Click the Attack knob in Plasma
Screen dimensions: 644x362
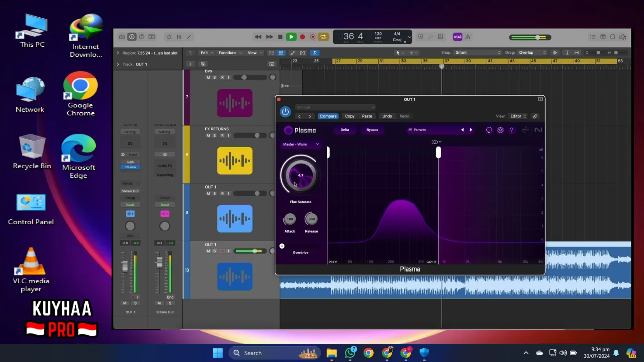point(290,219)
